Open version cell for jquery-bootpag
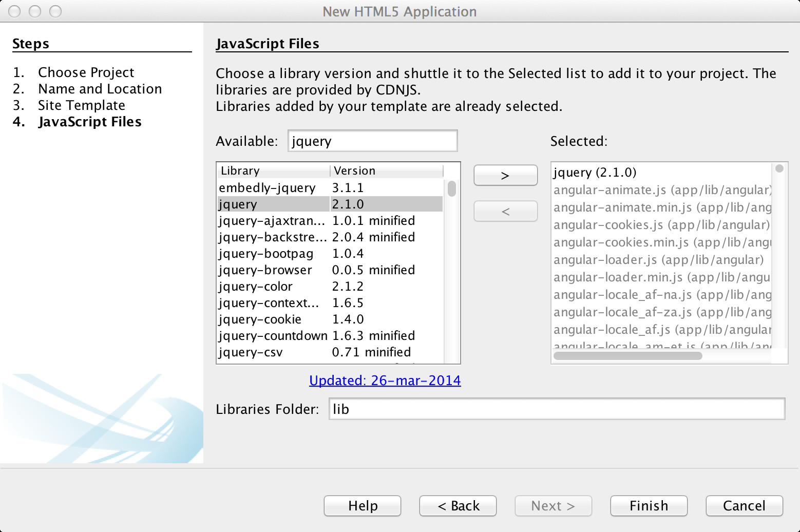This screenshot has width=800, height=532. pos(386,253)
